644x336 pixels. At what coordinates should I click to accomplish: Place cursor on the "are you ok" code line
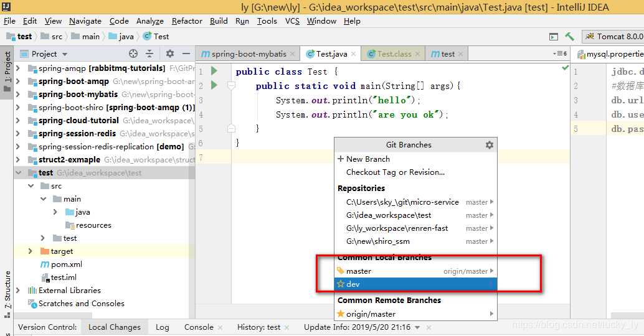point(361,115)
